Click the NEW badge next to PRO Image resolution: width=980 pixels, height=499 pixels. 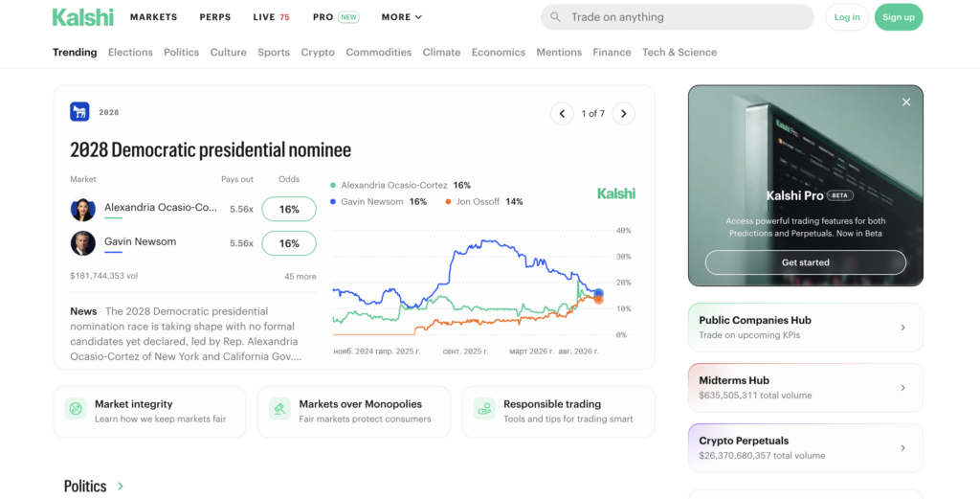[x=348, y=17]
